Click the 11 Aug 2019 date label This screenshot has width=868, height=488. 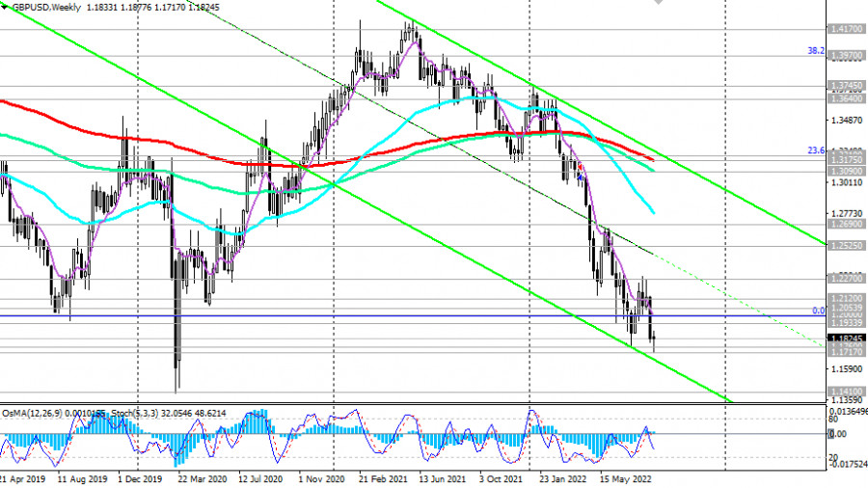pyautogui.click(x=81, y=476)
